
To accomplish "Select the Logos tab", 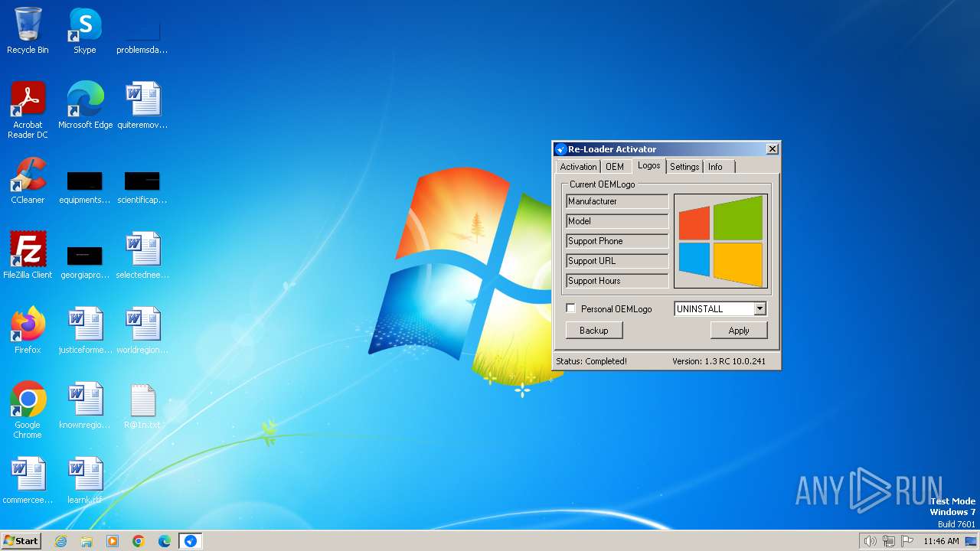I will point(648,165).
